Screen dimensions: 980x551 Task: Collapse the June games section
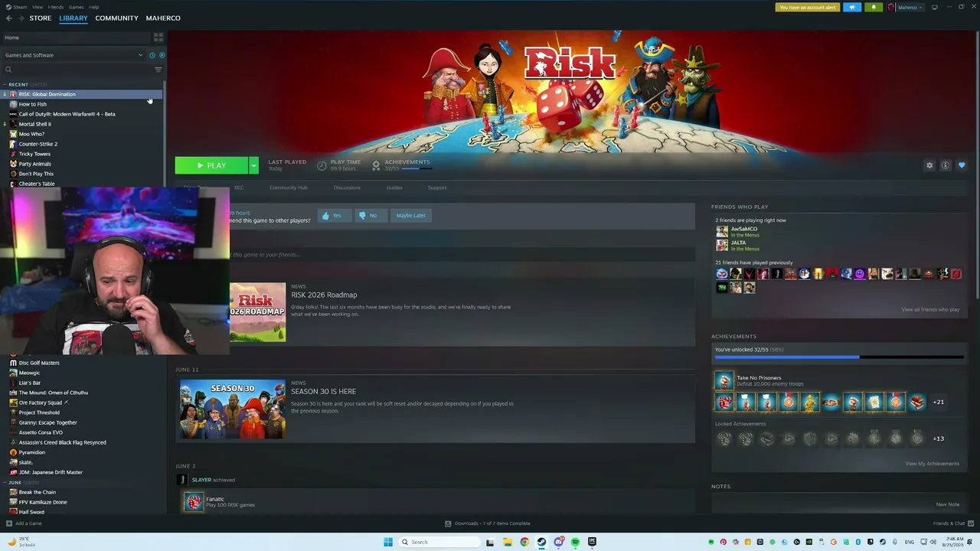coord(5,483)
